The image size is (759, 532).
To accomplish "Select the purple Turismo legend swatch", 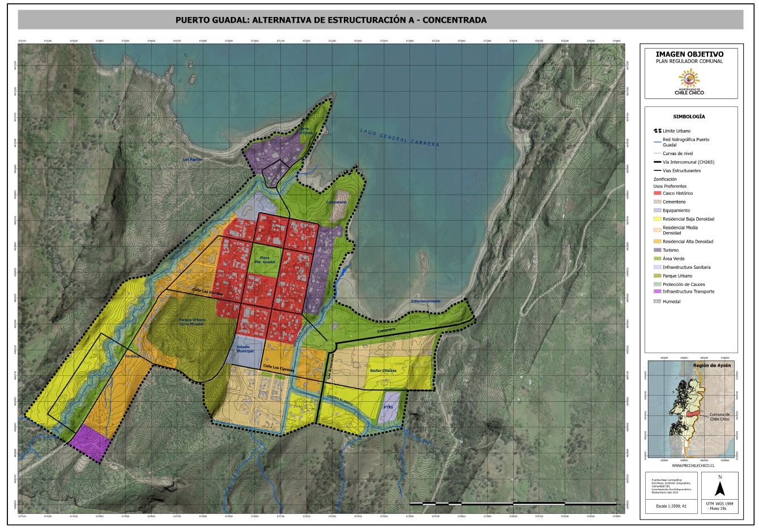I will [657, 250].
